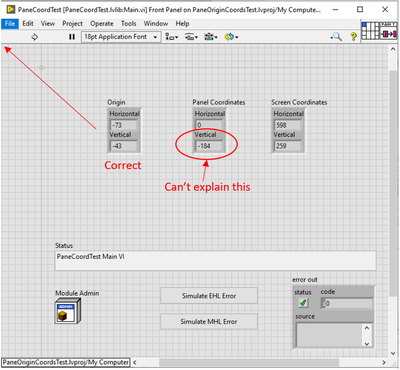Click the PaneOriginCoordsTest.lvproj/My Computer context label
The height and width of the screenshot is (370, 400).
click(66, 362)
